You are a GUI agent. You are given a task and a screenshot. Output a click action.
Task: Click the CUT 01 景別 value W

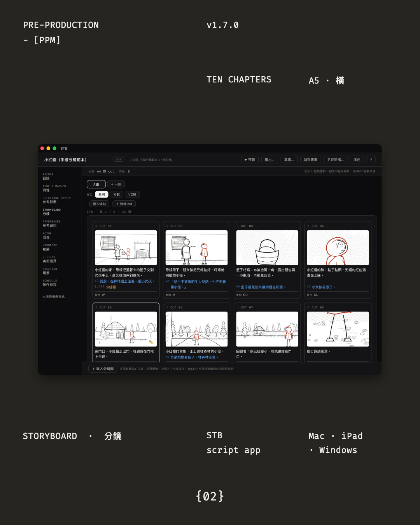(103, 295)
